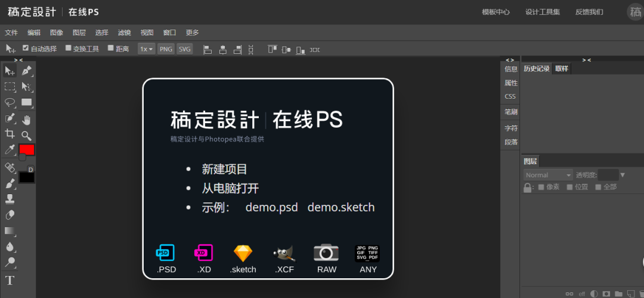Open the 滤镜 Filter menu
644x298 pixels.
pyautogui.click(x=125, y=32)
